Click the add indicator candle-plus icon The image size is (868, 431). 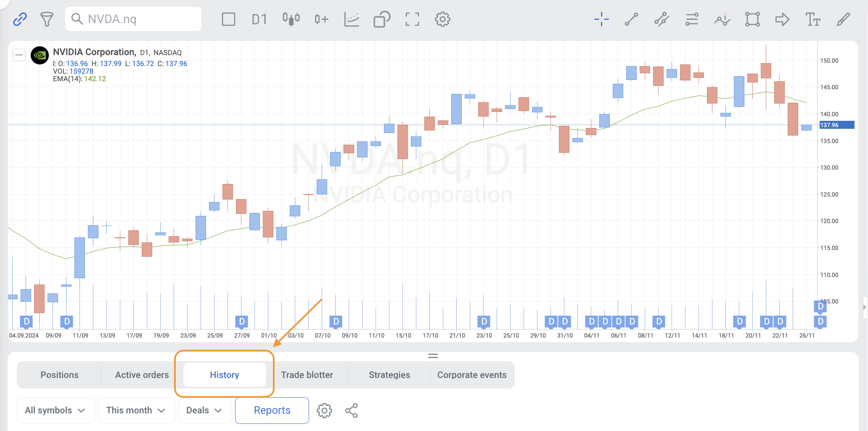click(321, 19)
